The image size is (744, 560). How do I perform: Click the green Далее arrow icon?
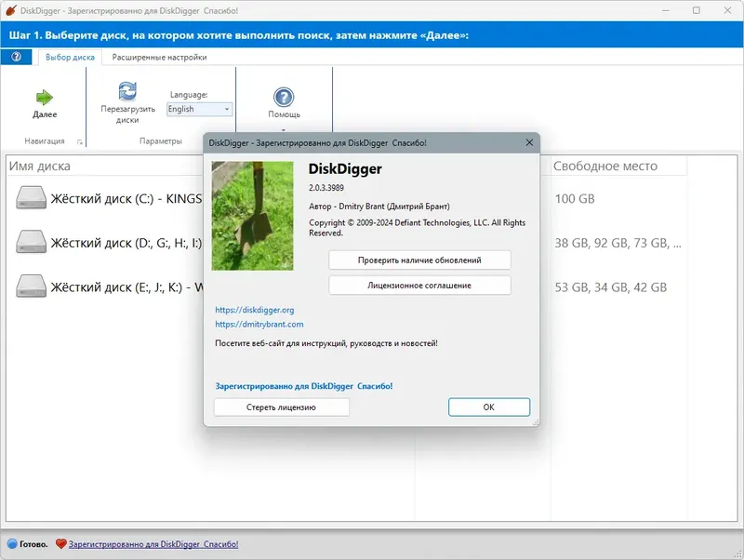coord(45,98)
